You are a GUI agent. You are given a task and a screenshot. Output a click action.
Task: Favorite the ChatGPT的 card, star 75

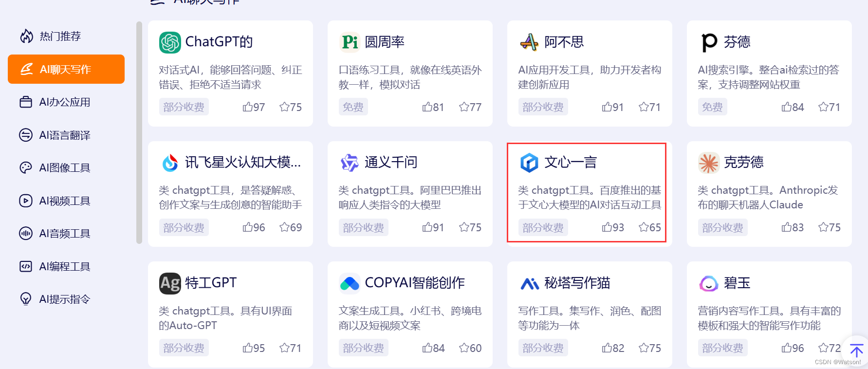(291, 107)
